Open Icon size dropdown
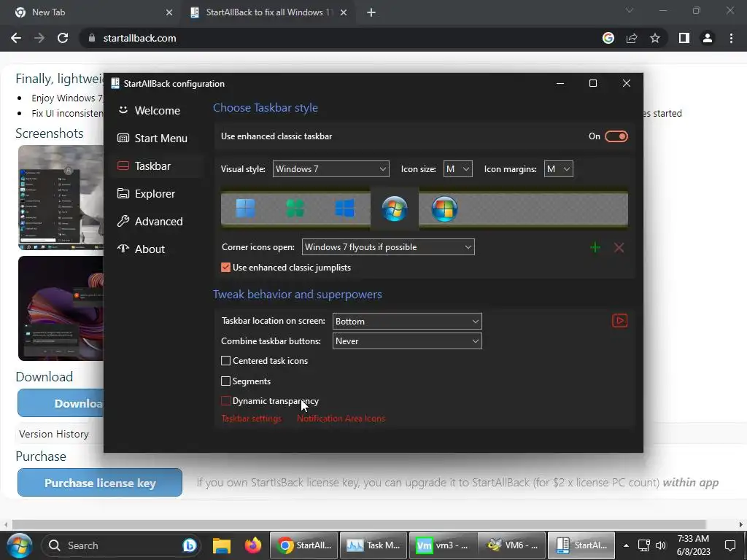This screenshot has height=560, width=747. (458, 169)
